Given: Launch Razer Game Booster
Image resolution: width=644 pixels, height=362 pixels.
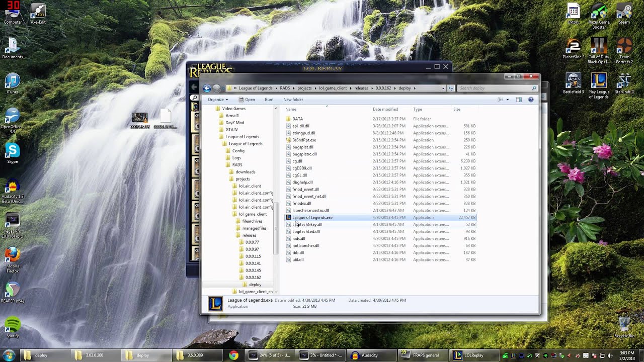Looking at the screenshot, I should pyautogui.click(x=599, y=16).
